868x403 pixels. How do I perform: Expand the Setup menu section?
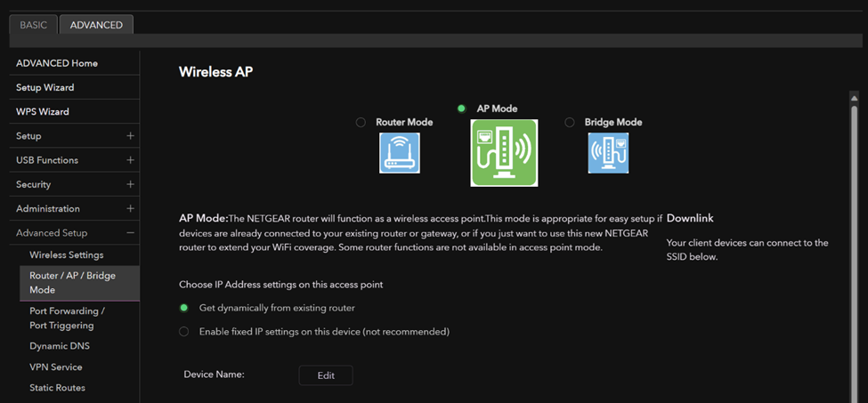coord(130,136)
